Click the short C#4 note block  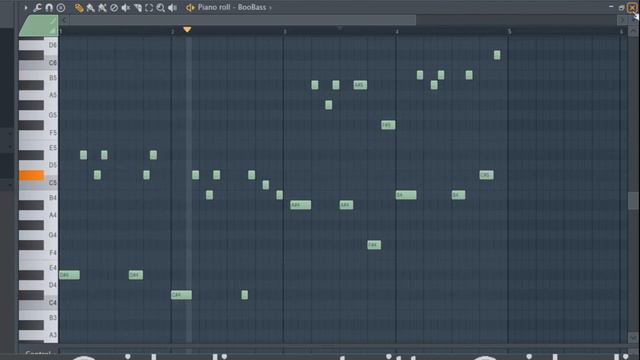[244, 295]
